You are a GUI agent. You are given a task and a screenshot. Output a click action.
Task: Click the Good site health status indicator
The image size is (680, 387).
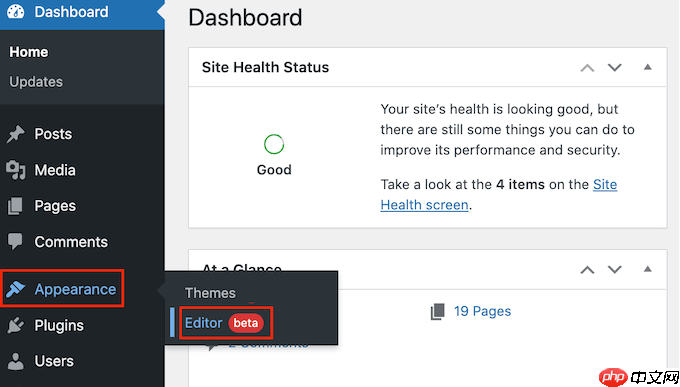click(274, 155)
